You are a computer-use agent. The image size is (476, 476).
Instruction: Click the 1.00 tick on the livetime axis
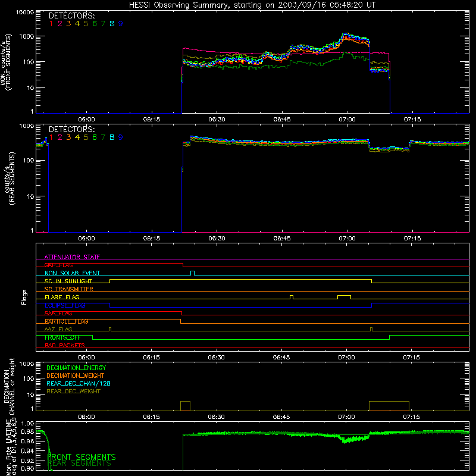[27, 423]
